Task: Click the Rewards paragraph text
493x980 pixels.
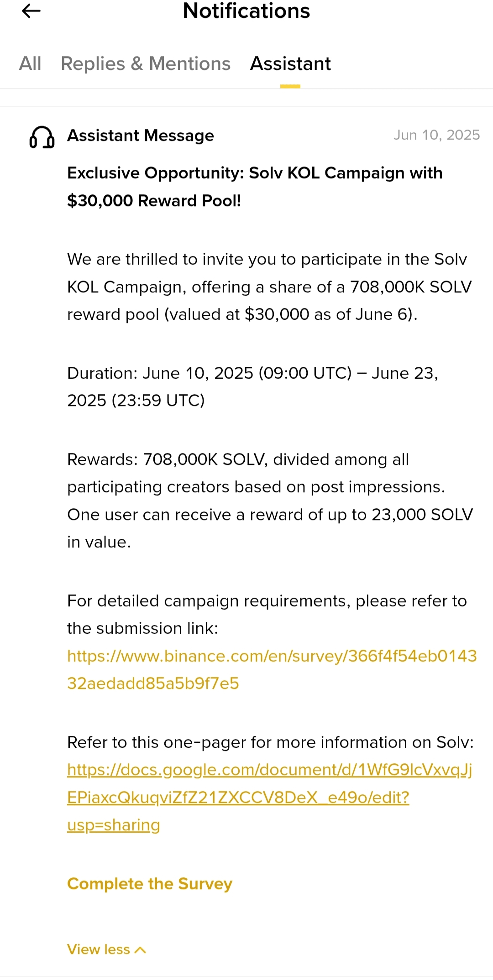Action: pos(269,500)
